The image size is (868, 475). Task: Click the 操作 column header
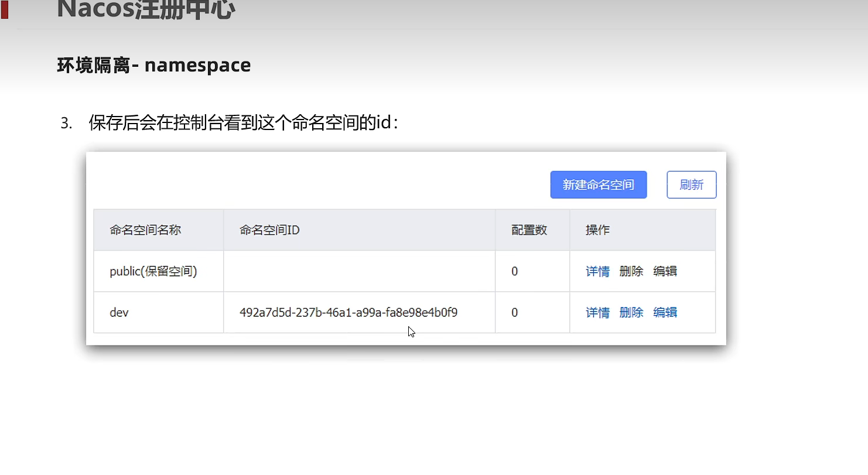(x=597, y=230)
